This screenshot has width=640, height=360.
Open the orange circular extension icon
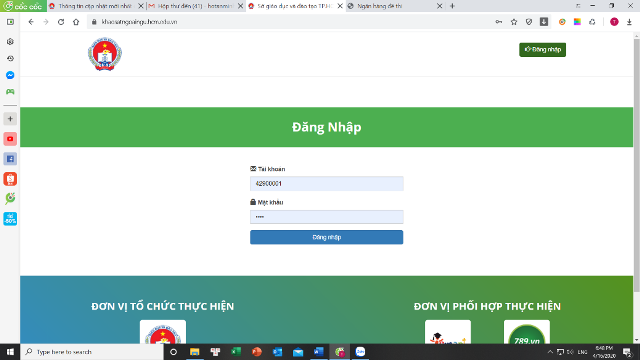tap(562, 22)
